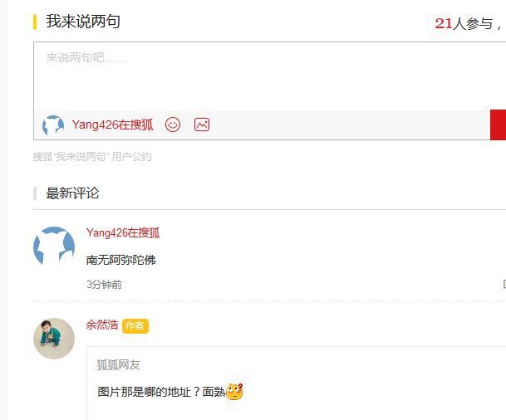Click the 作者 author badge
The image size is (506, 420).
coord(135,325)
